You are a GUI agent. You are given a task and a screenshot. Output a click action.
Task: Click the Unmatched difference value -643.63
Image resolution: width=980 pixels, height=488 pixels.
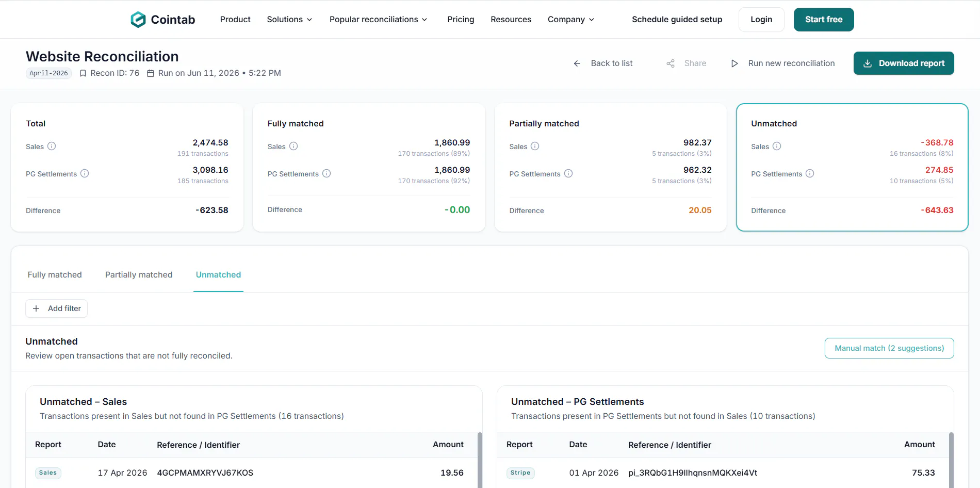937,210
